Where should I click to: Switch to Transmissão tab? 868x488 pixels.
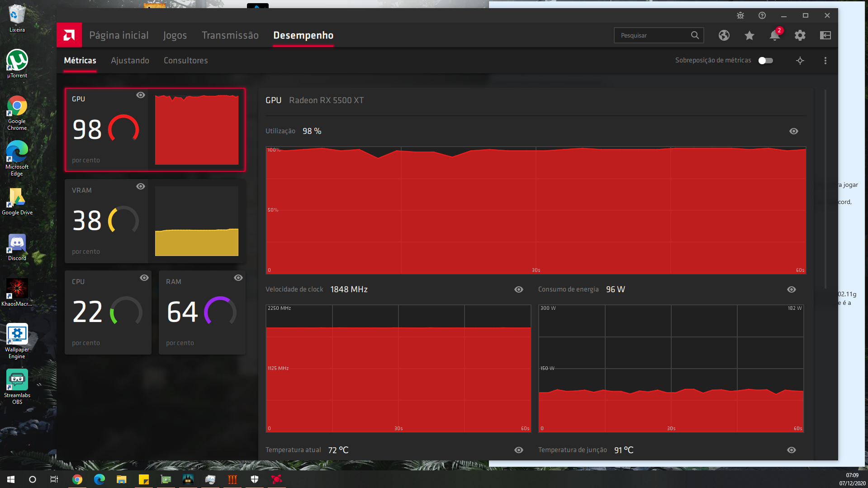click(230, 35)
